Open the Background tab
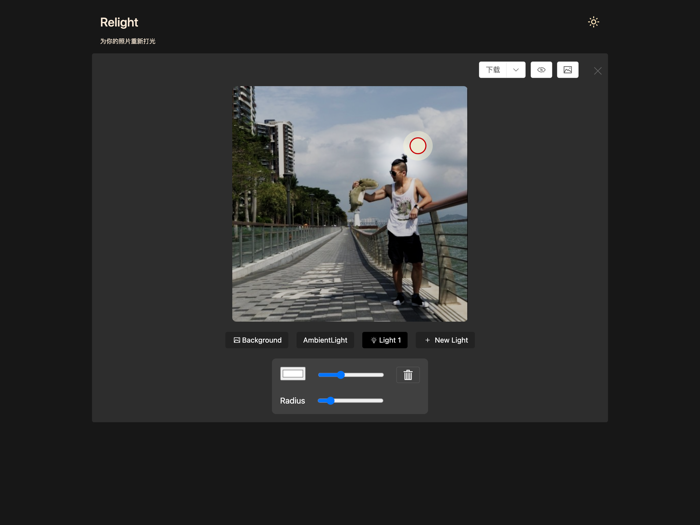 coord(257,340)
